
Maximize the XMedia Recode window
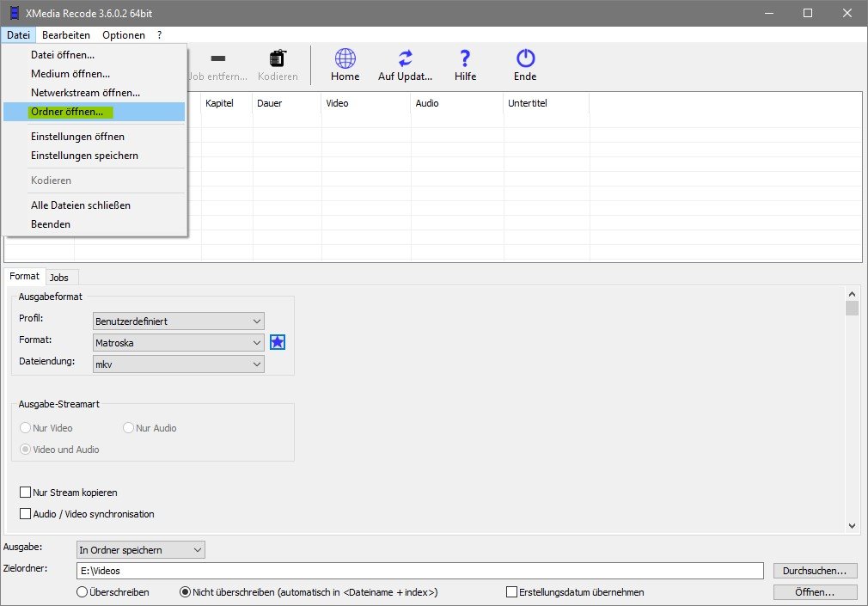point(808,13)
